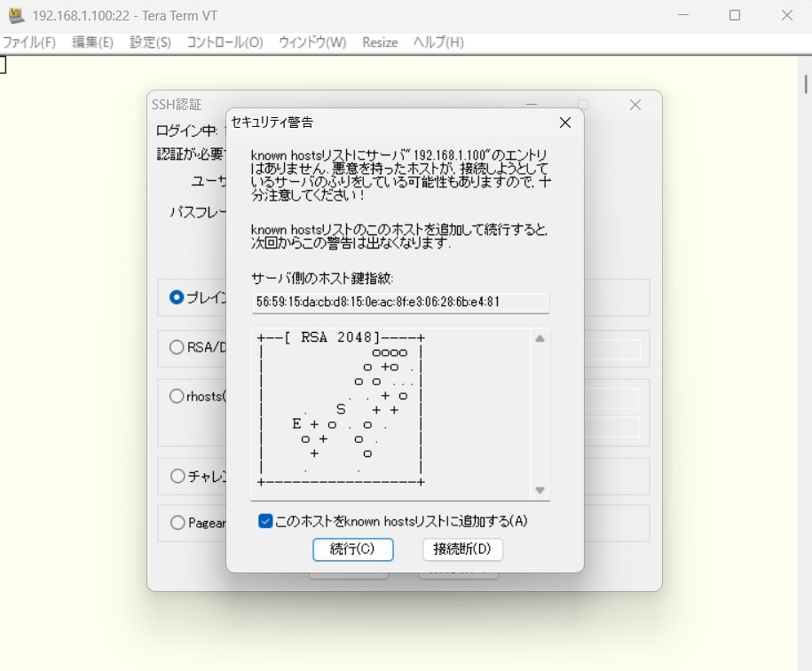Select the チャレンジレスポンス radio button

pyautogui.click(x=177, y=476)
